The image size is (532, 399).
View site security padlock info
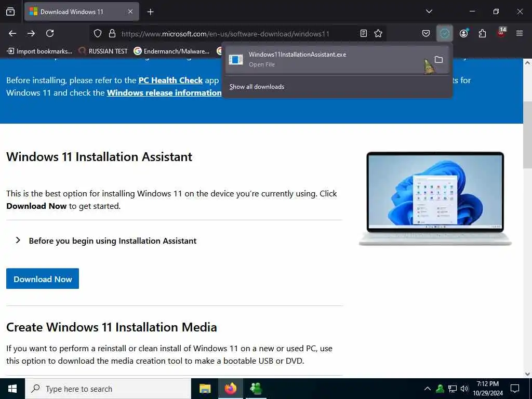tap(112, 33)
